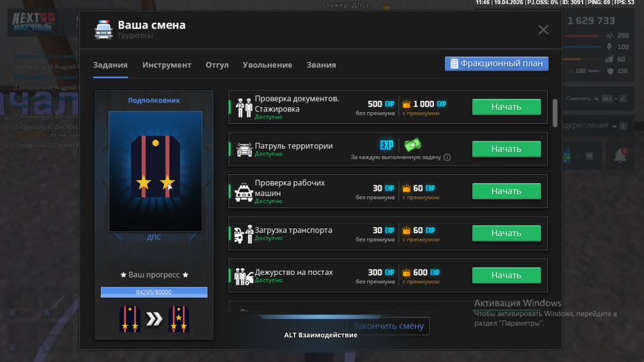The height and width of the screenshot is (362, 644).
Task: Click the next rank shoulder strap icon
Action: tap(178, 319)
